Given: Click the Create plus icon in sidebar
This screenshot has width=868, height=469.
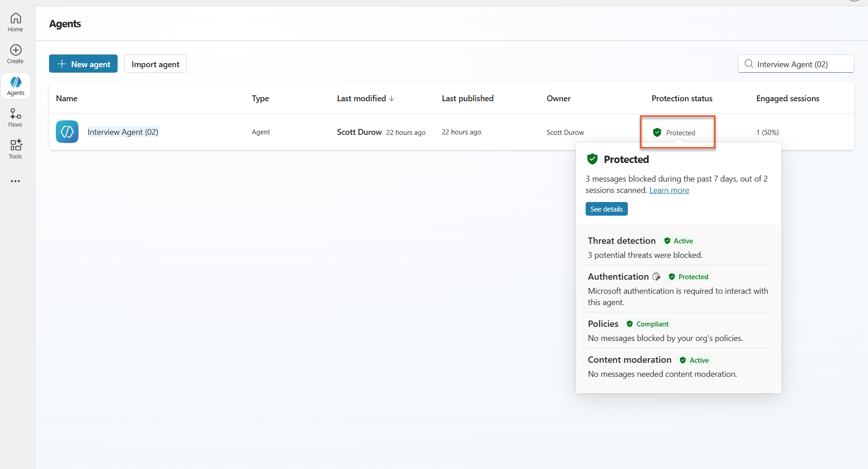Looking at the screenshot, I should coord(15,54).
